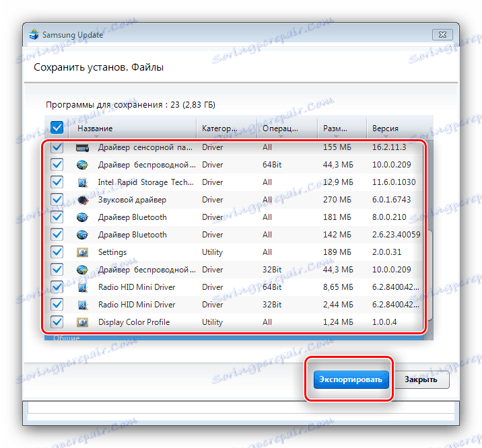Click the icon of the 181 МБ Bluetooth driver
This screenshot has width=482, height=448.
click(x=82, y=217)
